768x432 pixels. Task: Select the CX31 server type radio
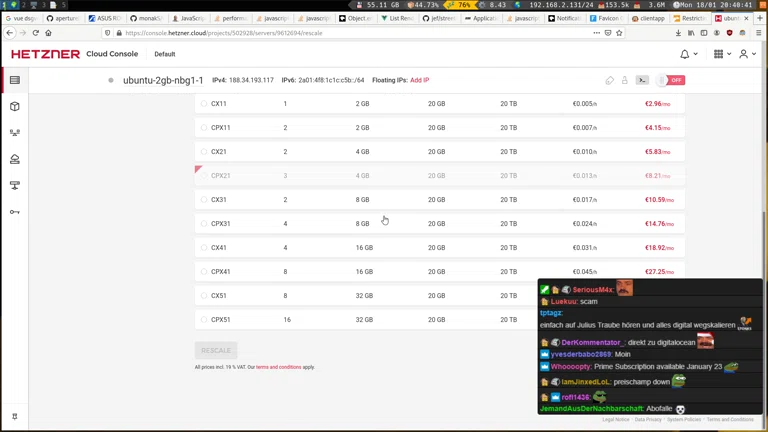point(204,199)
